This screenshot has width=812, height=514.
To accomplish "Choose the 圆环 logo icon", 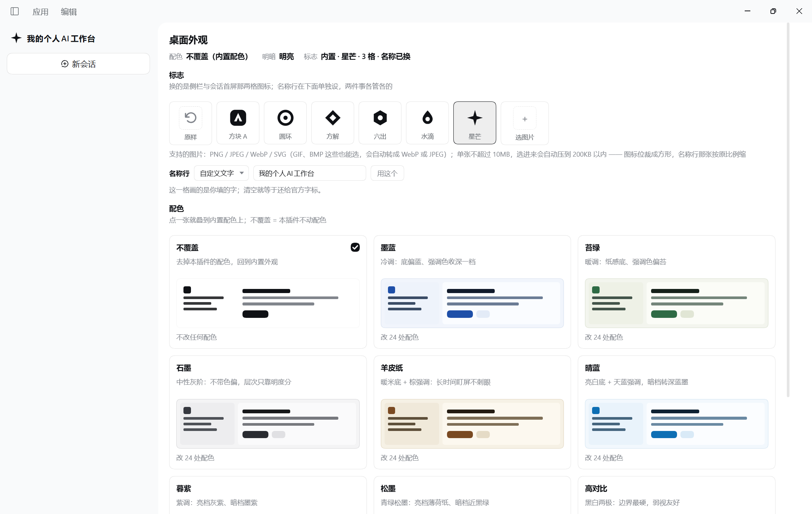I will point(285,123).
